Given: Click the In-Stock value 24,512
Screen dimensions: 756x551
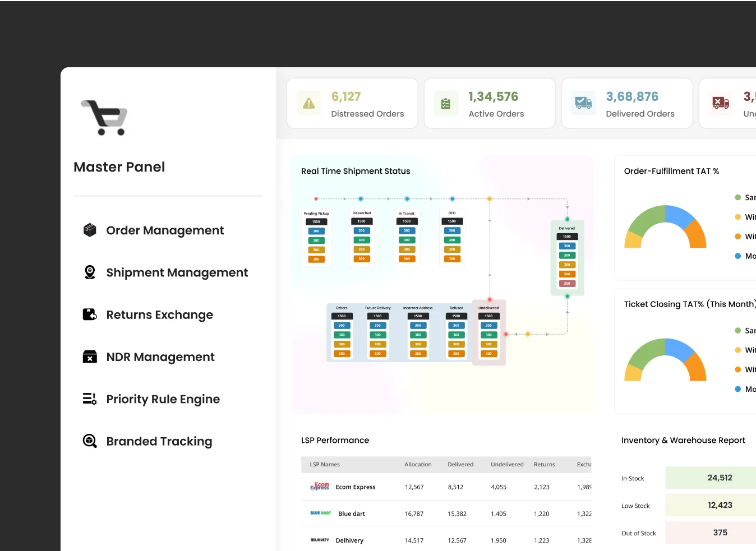Looking at the screenshot, I should tap(720, 478).
